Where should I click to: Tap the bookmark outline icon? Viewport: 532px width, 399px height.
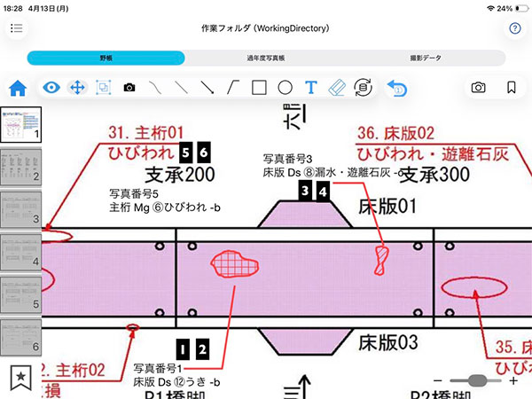point(512,88)
